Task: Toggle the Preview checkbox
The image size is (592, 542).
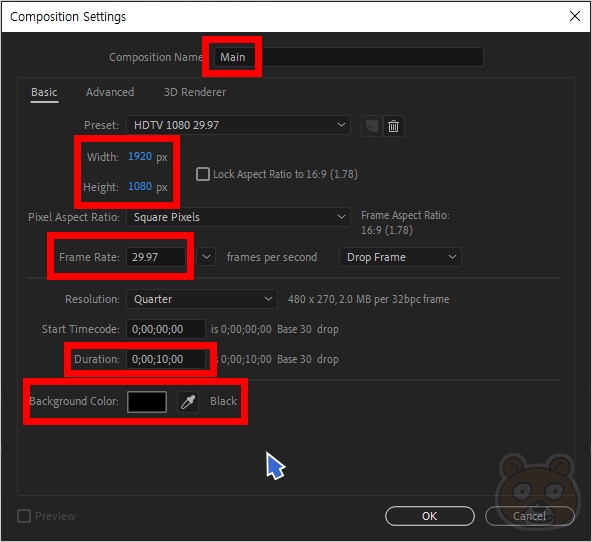Action: click(x=24, y=516)
